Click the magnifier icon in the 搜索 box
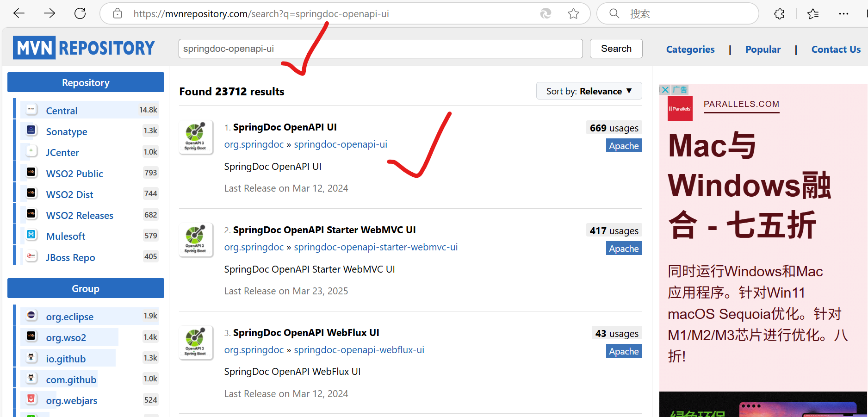 pyautogui.click(x=614, y=13)
